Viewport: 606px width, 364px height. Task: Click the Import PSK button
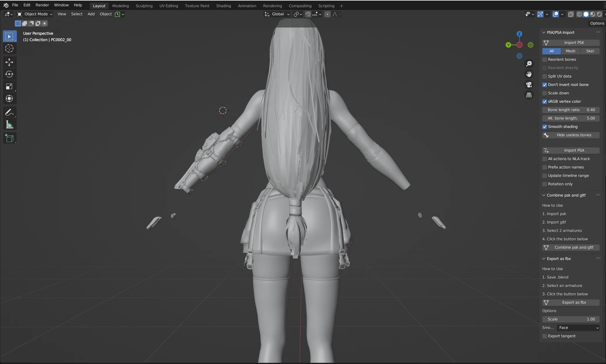pyautogui.click(x=571, y=43)
